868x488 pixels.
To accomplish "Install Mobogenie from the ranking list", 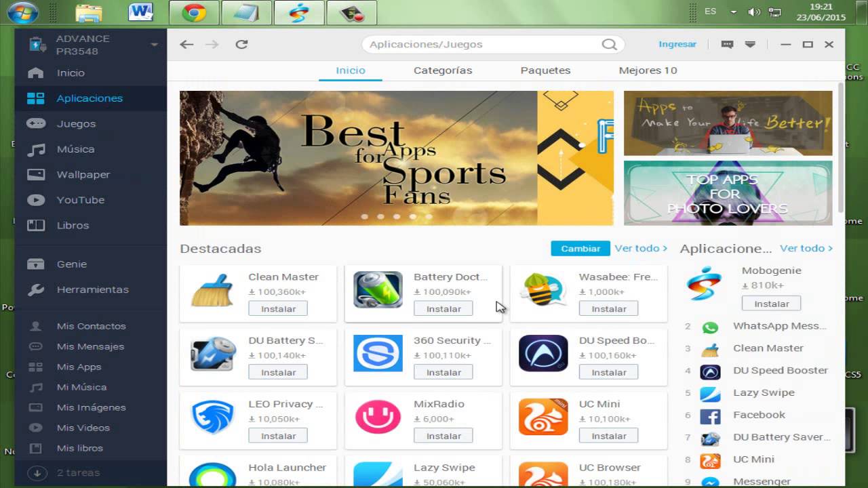I will coord(771,304).
